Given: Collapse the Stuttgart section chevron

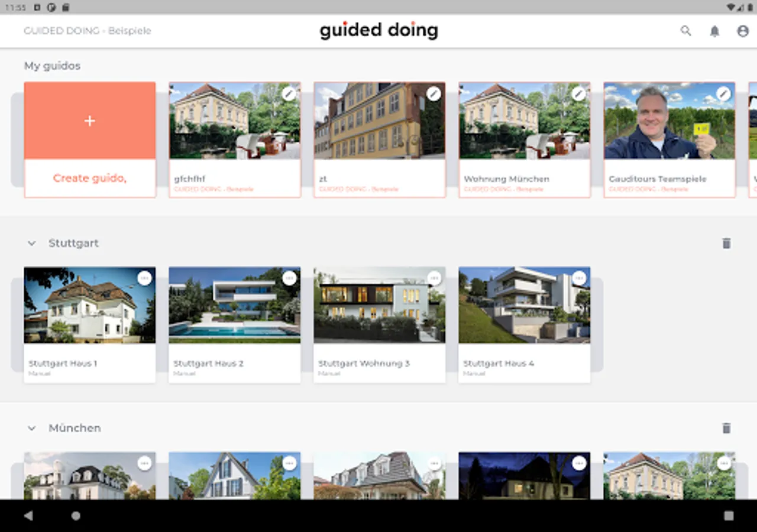Looking at the screenshot, I should (x=32, y=243).
